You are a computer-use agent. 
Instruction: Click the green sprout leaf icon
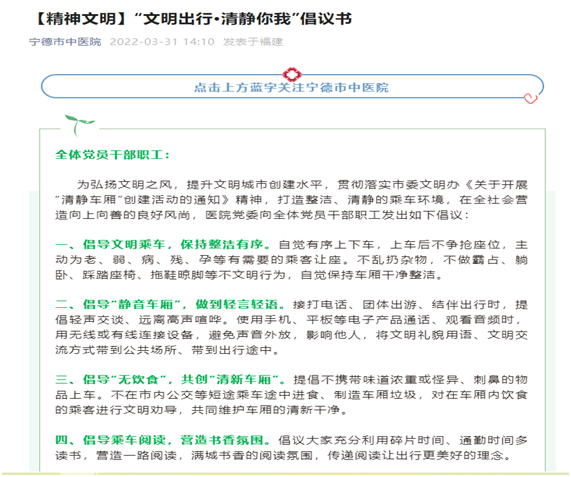(79, 125)
